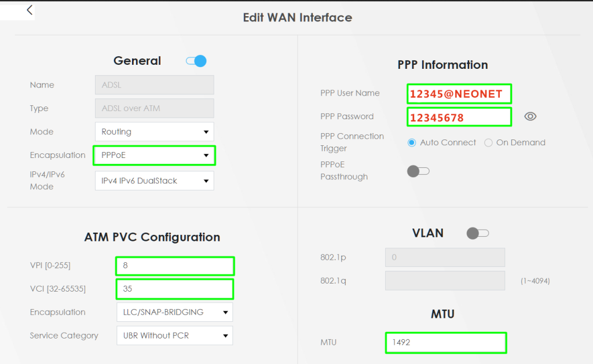This screenshot has height=364, width=593.
Task: Focus the VPI input field
Action: pos(174,266)
